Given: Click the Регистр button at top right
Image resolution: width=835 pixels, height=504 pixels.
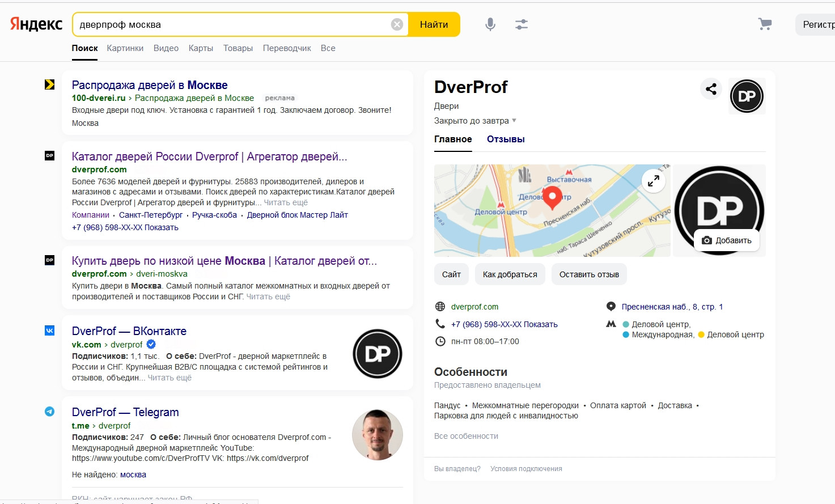Looking at the screenshot, I should (x=815, y=24).
